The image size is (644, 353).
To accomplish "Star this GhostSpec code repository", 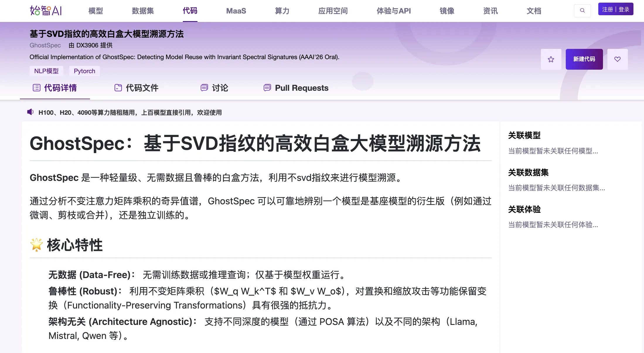I will tap(551, 59).
